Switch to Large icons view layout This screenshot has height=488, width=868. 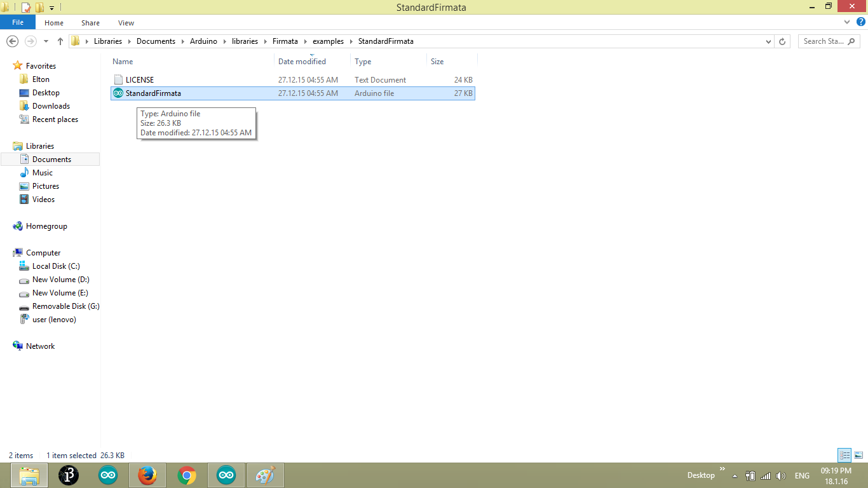pos(858,455)
